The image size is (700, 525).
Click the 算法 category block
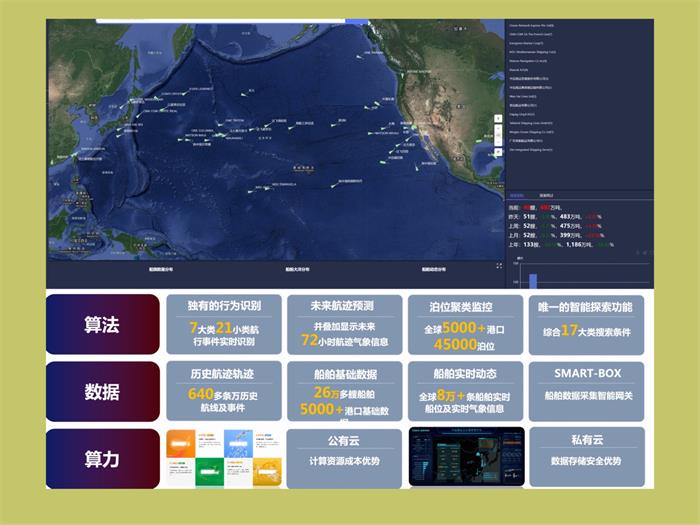pyautogui.click(x=102, y=324)
